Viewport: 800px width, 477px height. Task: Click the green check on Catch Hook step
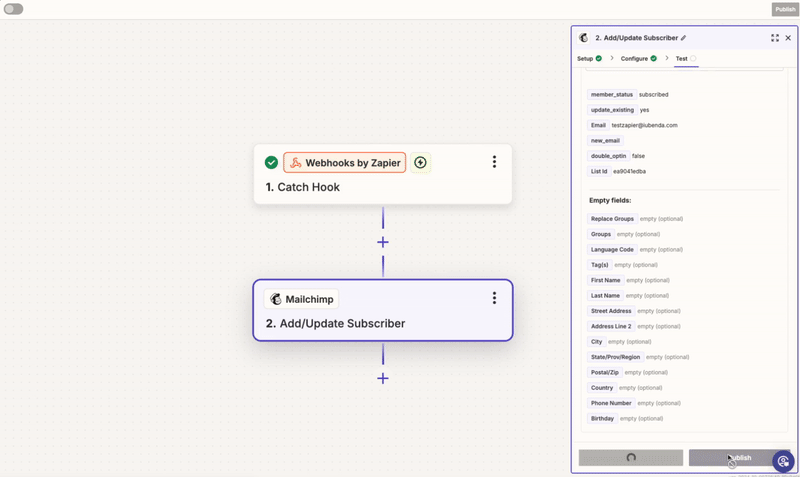(x=271, y=163)
